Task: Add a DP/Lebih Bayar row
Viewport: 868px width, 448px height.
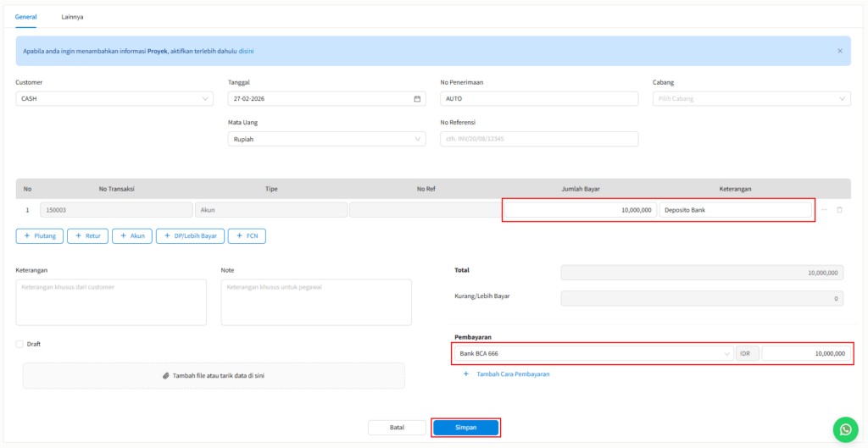Action: (x=189, y=236)
